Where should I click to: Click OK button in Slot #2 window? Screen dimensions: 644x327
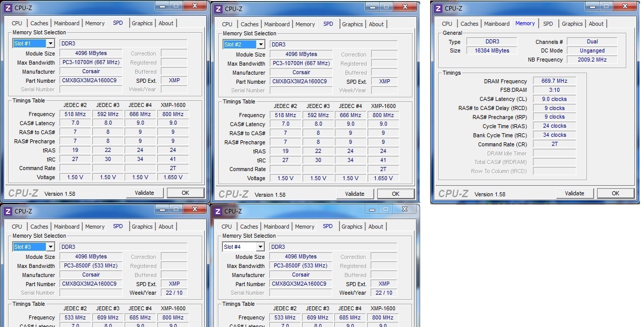[396, 194]
